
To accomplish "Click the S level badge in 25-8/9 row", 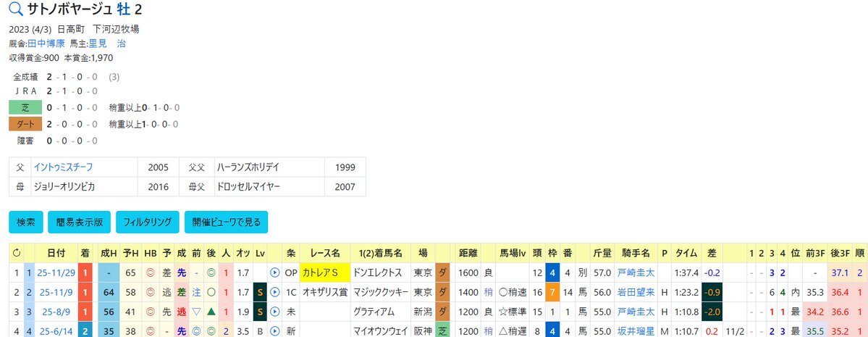I will tap(260, 312).
